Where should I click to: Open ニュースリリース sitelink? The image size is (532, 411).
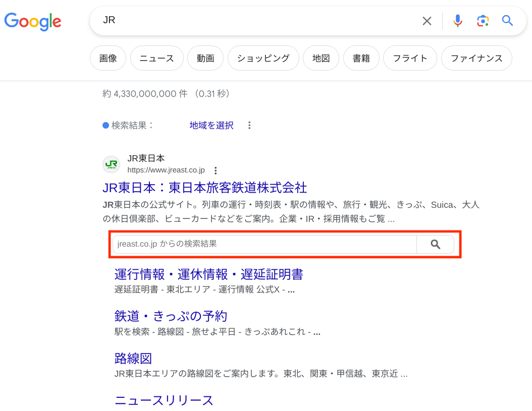pos(164,400)
